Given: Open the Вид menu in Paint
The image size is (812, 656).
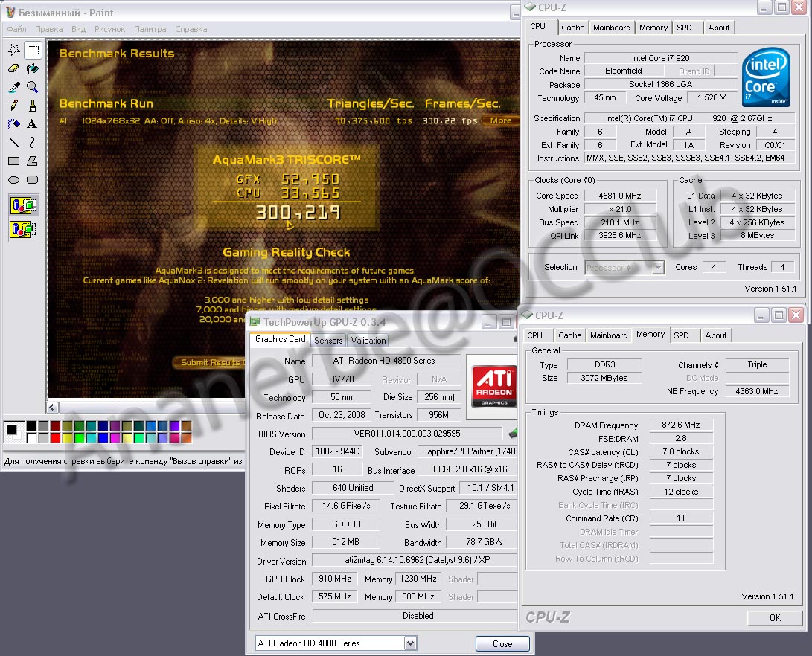Looking at the screenshot, I should [x=78, y=29].
